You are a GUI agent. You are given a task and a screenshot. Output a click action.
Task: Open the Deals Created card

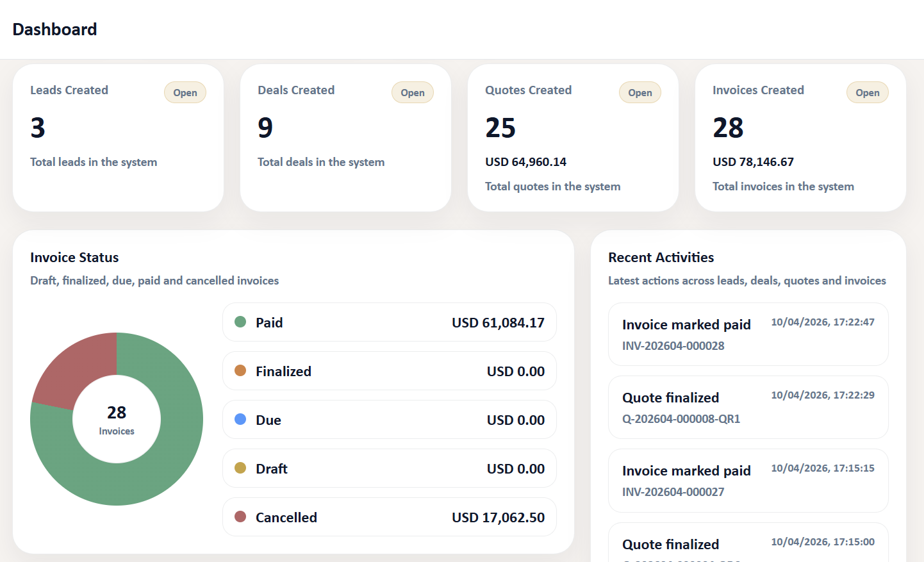(412, 93)
